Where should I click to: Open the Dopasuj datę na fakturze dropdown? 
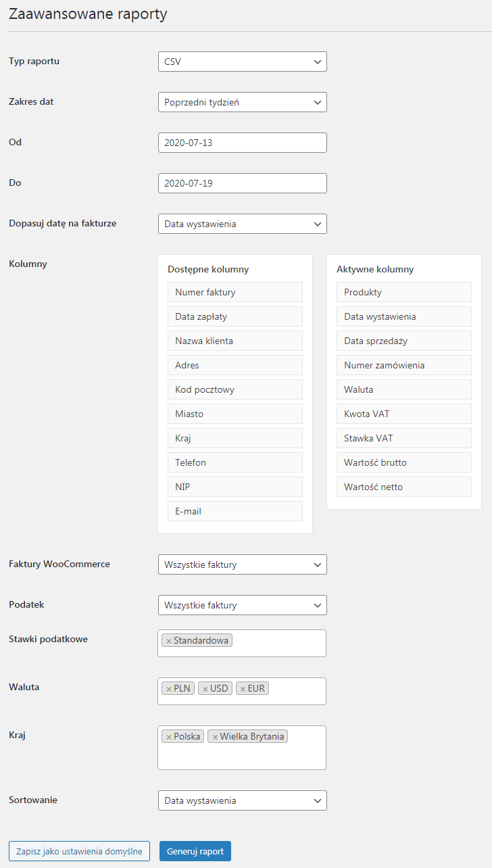pyautogui.click(x=243, y=224)
